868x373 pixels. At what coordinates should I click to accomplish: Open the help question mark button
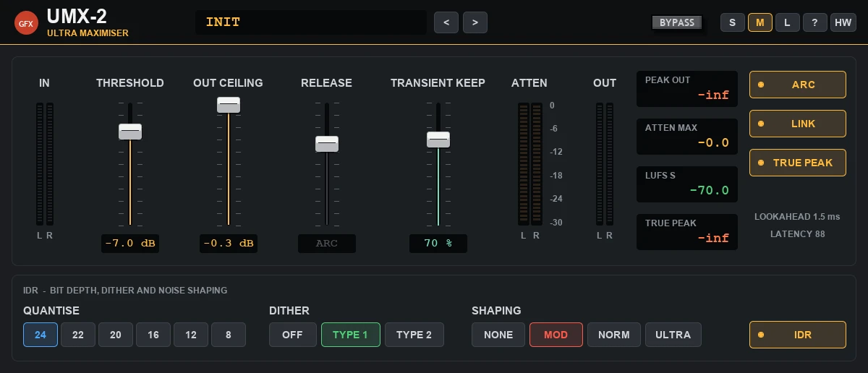point(815,22)
